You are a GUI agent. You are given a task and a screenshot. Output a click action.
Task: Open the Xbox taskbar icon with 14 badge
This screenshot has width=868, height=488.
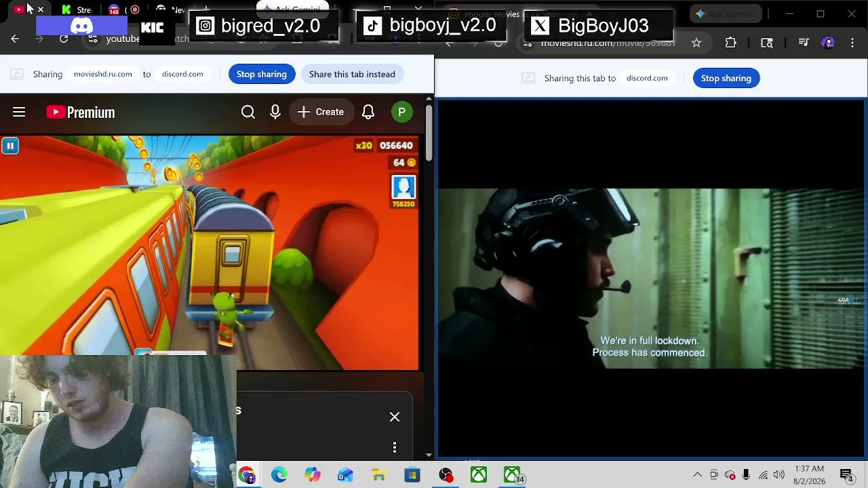click(513, 475)
